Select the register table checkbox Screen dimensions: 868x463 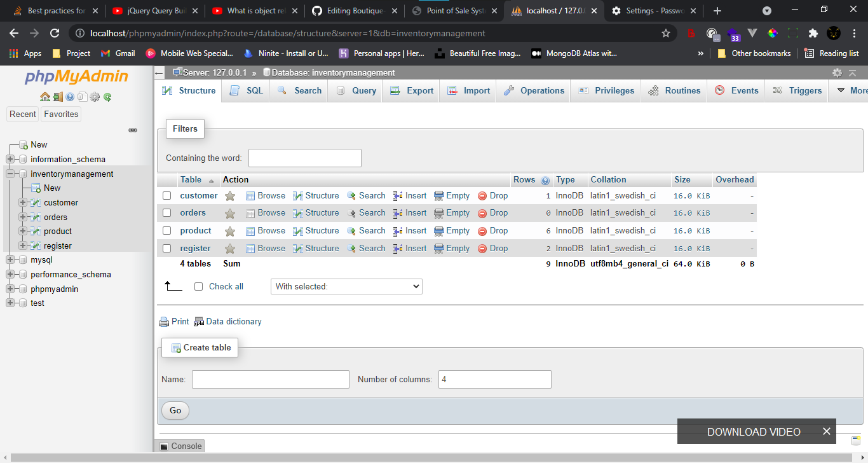point(167,249)
